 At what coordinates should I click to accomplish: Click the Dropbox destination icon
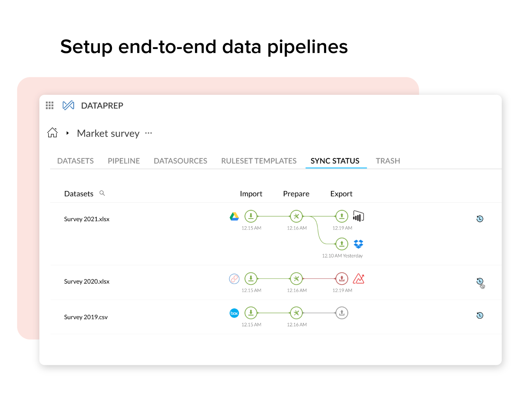click(358, 244)
